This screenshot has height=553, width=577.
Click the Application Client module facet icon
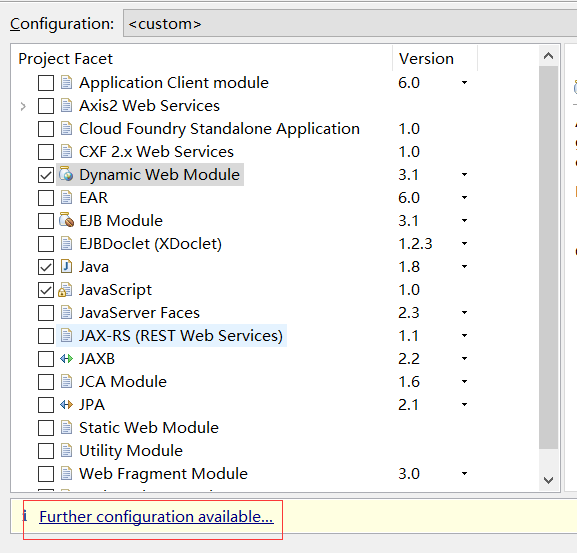66,82
